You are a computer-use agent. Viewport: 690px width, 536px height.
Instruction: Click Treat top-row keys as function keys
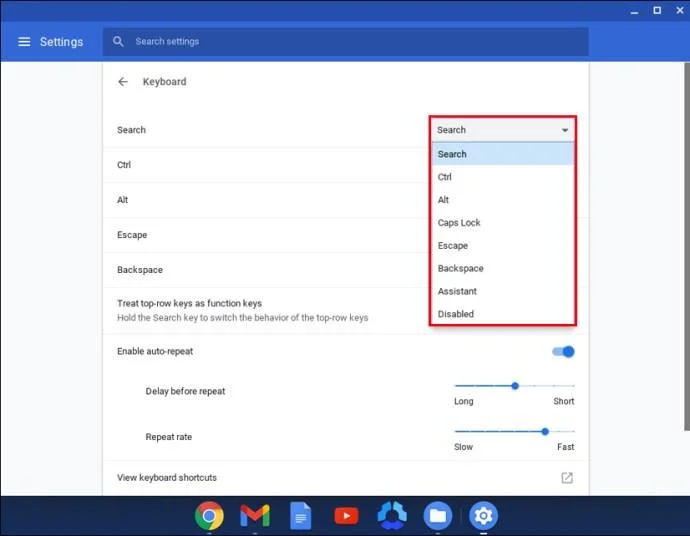click(x=189, y=303)
